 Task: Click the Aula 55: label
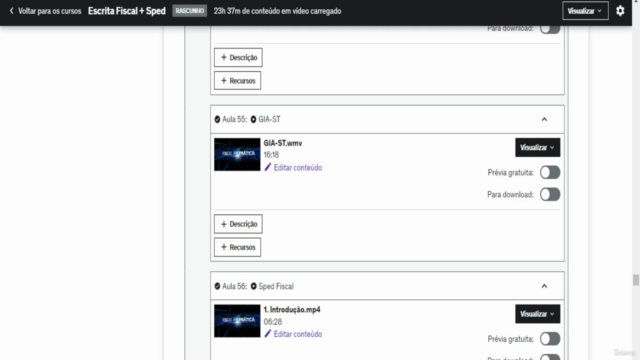point(234,119)
